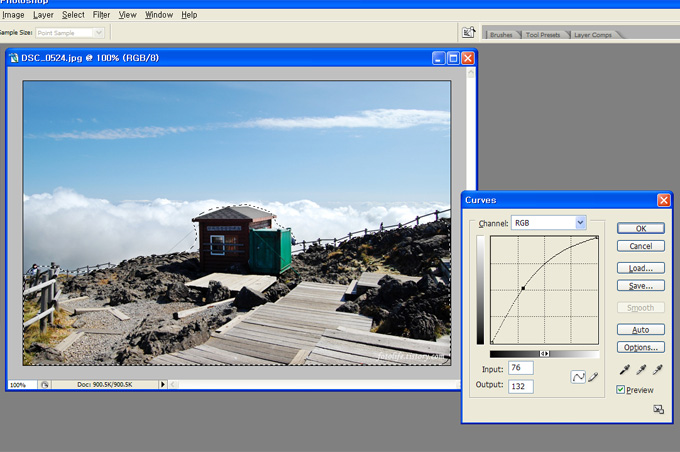This screenshot has height=452, width=680.
Task: Click the Save... button
Action: click(641, 285)
